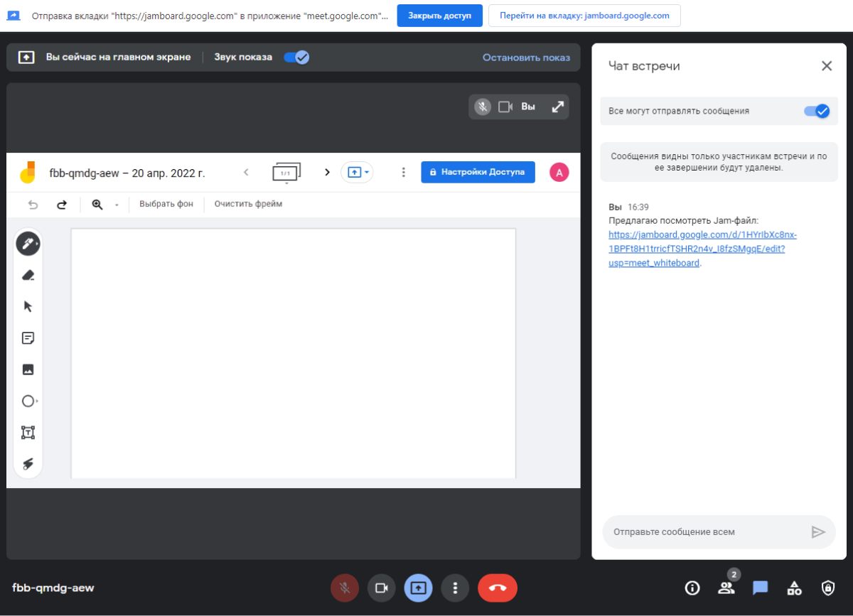Redo the Jamboard action
Image resolution: width=853 pixels, height=616 pixels.
pos(62,205)
